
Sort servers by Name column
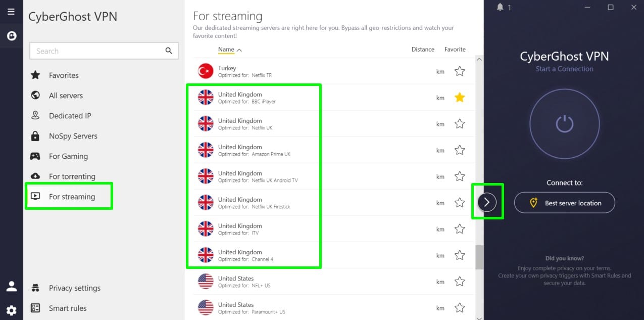click(x=230, y=50)
